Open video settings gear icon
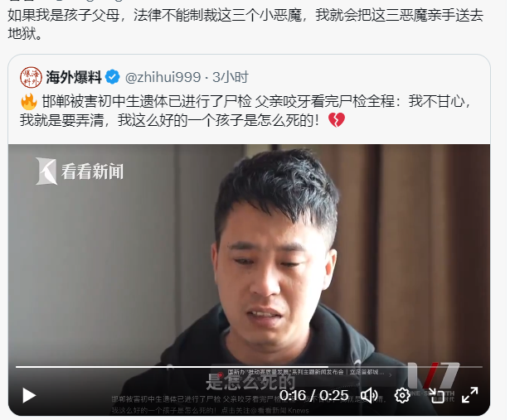Screen dimensions: 510x420 [x=402, y=396]
